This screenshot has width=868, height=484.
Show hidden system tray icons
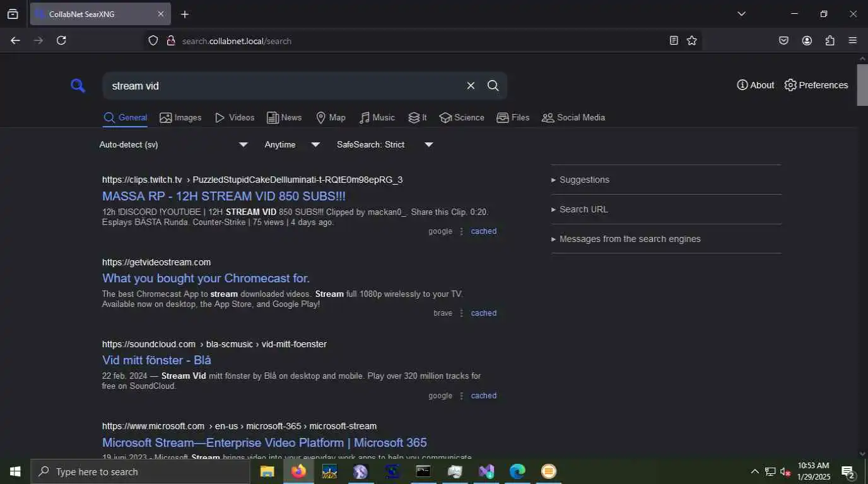click(754, 471)
